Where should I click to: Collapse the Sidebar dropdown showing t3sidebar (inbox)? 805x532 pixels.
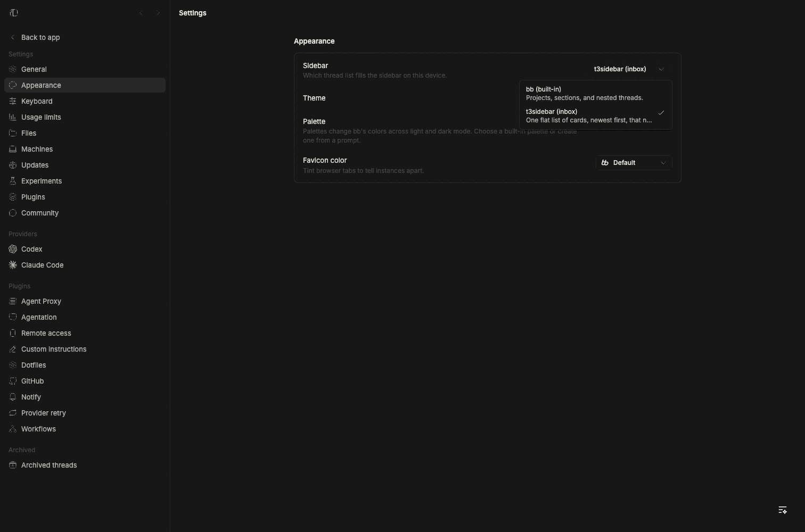tap(629, 69)
